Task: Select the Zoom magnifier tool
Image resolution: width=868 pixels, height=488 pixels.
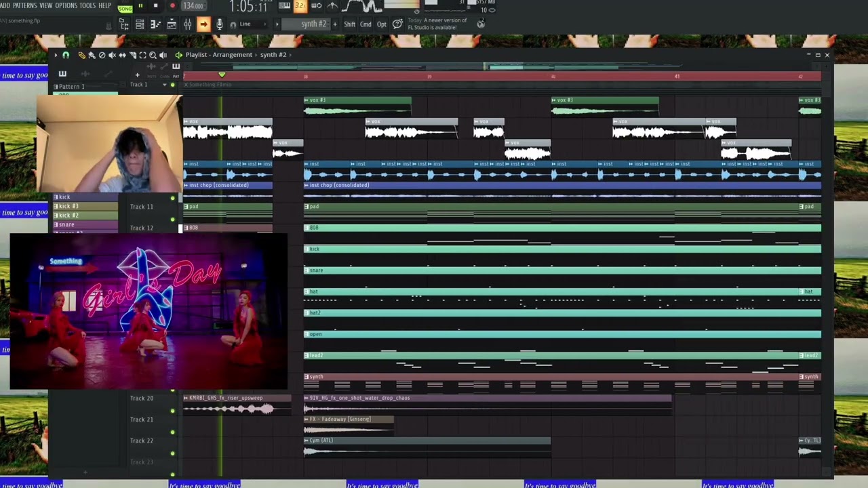Action: [153, 55]
